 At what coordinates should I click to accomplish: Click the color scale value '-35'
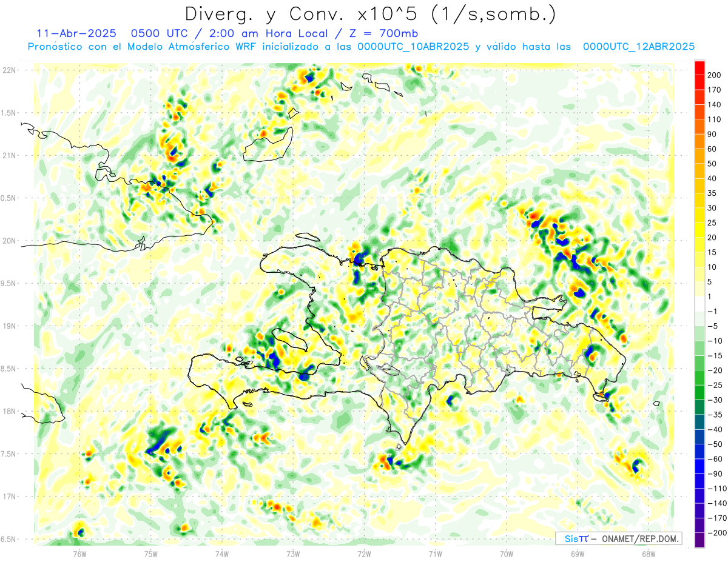click(716, 415)
